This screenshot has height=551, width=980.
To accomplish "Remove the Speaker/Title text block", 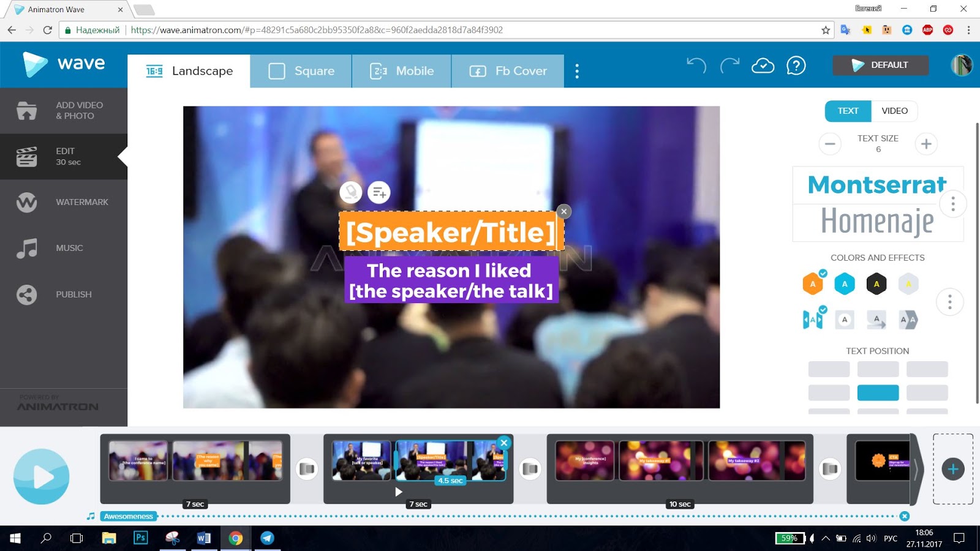I will [x=564, y=211].
